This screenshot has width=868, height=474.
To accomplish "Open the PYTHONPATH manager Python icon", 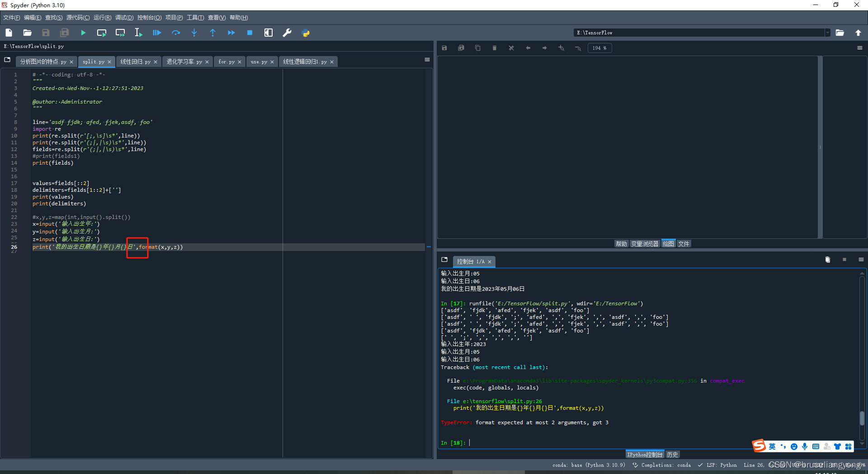I will 306,33.
